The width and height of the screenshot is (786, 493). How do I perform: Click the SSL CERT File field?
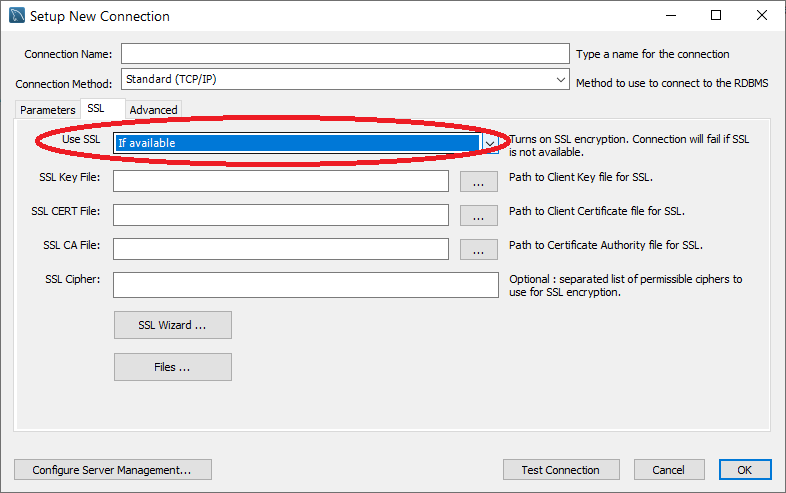coord(280,215)
